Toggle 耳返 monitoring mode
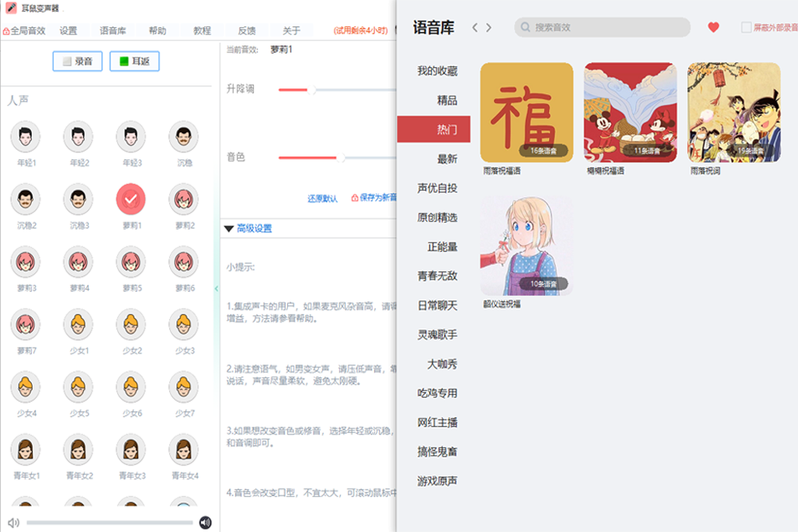The image size is (798, 532). [133, 61]
